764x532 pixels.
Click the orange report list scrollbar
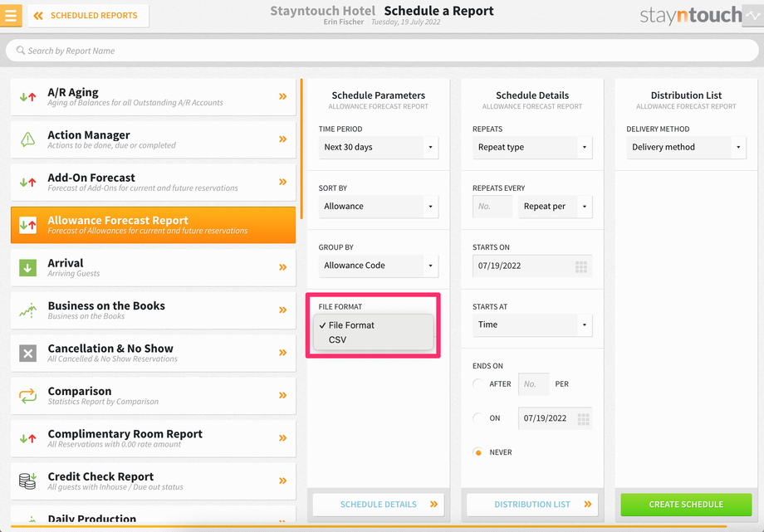(301, 149)
